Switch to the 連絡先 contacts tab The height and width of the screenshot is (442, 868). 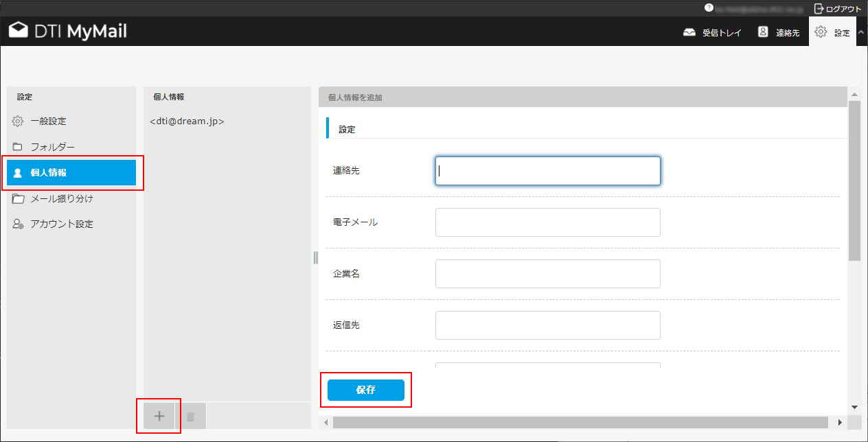[x=779, y=32]
